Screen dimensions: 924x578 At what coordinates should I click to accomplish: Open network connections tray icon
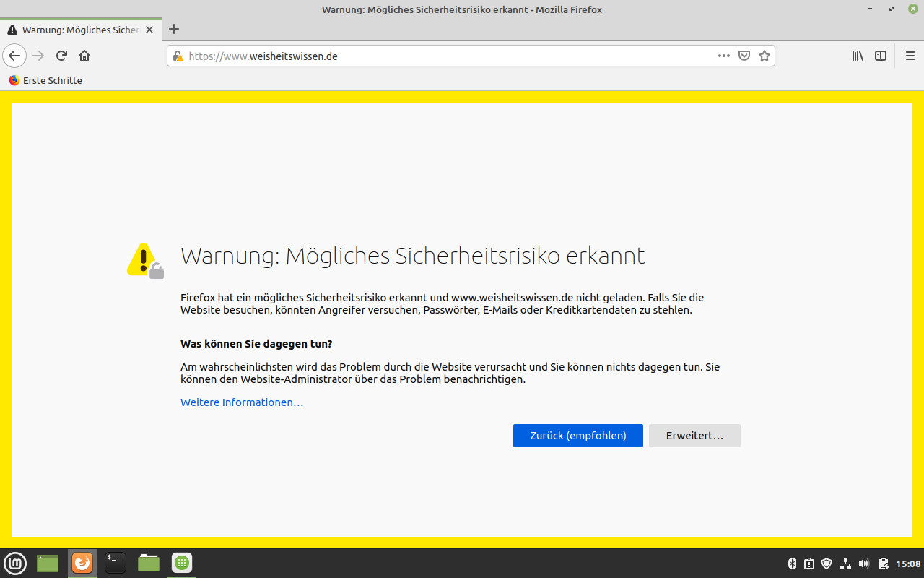tap(845, 564)
